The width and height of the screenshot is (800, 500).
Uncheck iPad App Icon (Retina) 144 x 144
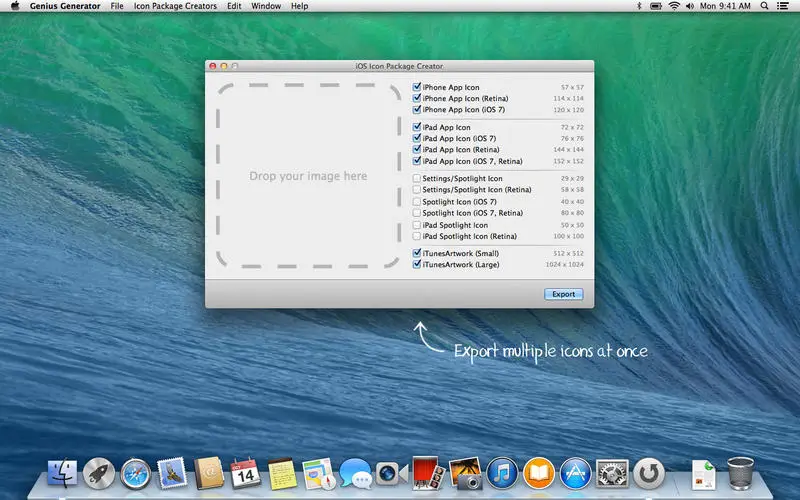tap(417, 149)
